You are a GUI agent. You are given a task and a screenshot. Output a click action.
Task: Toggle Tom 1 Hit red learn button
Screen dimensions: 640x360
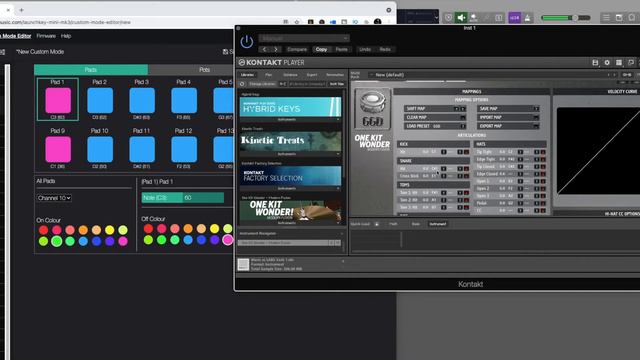click(x=466, y=193)
